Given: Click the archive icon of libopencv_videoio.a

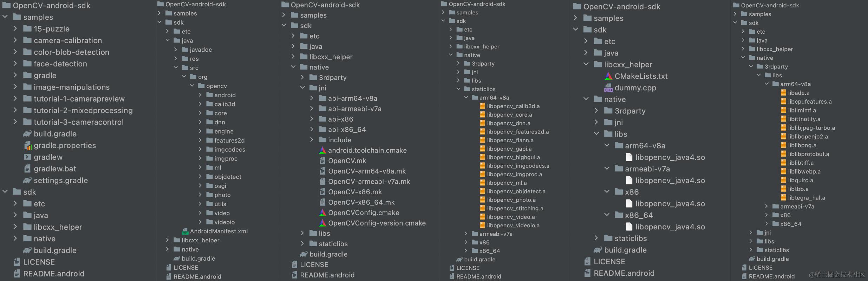Looking at the screenshot, I should click(482, 226).
